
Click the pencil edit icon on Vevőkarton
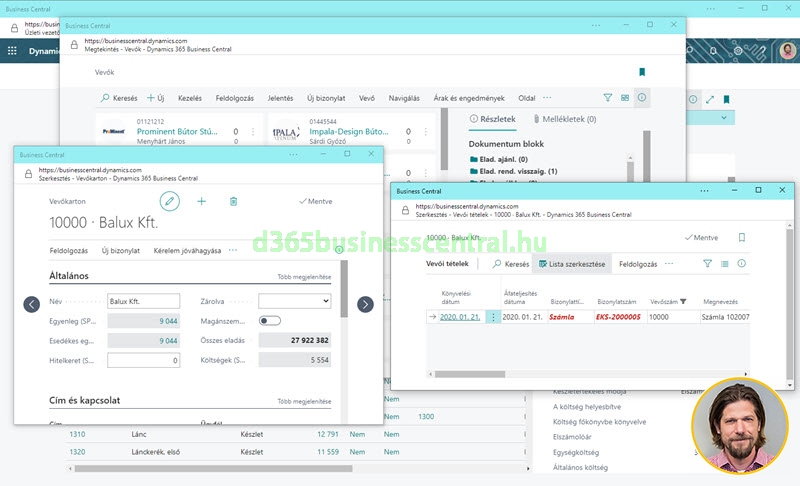coord(170,201)
